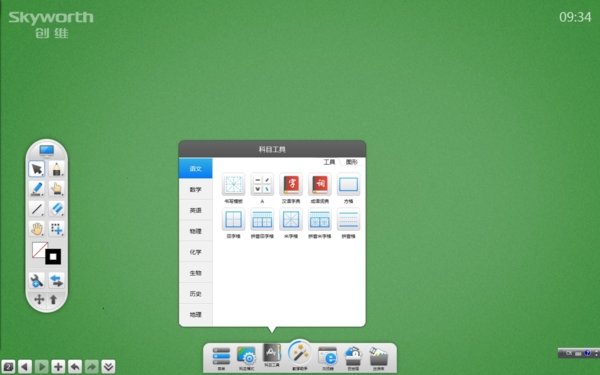Click the 09:34 clock display
Viewport: 600px width, 375px height.
point(575,17)
